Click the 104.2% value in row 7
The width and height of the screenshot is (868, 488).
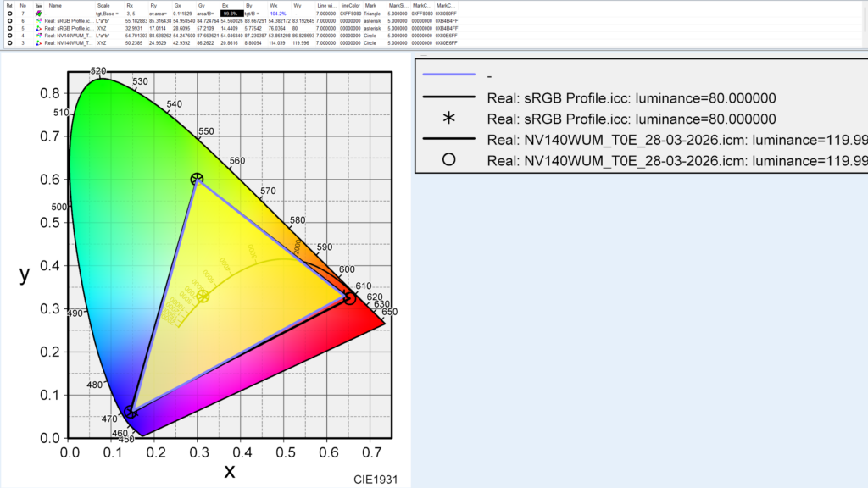click(x=278, y=14)
